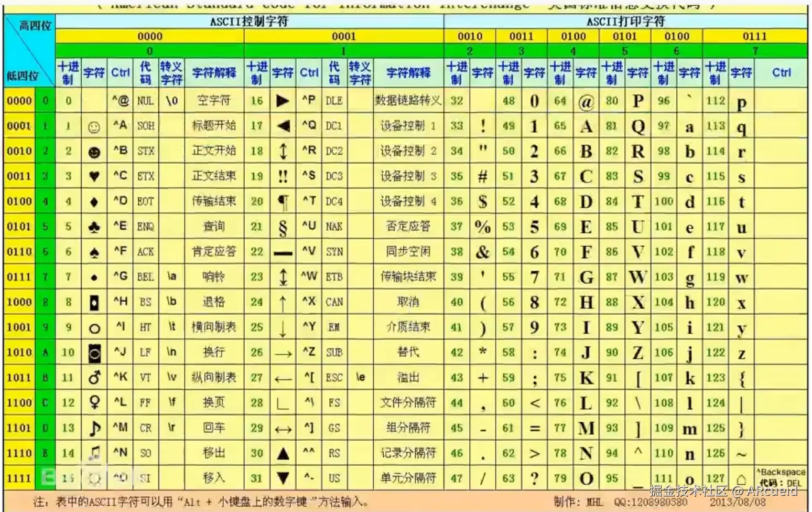Click the 'CAN' code cell
The height and width of the screenshot is (512, 812).
coord(334,302)
